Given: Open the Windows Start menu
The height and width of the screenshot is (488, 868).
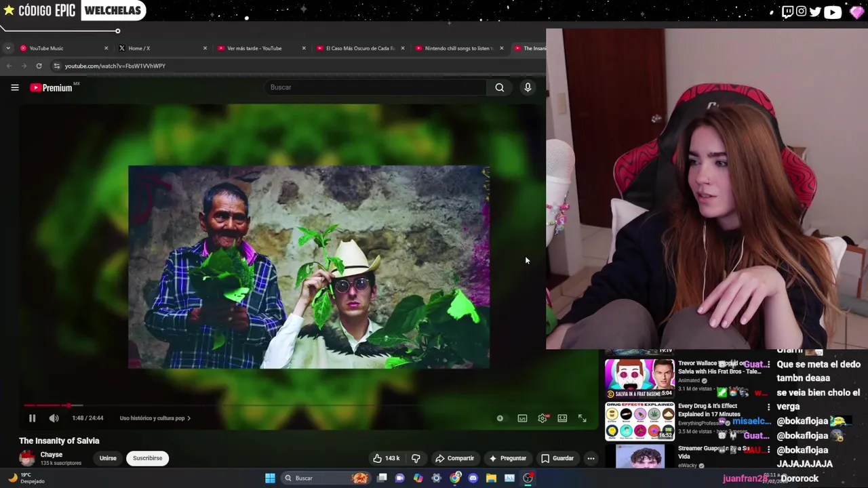Looking at the screenshot, I should 270,479.
